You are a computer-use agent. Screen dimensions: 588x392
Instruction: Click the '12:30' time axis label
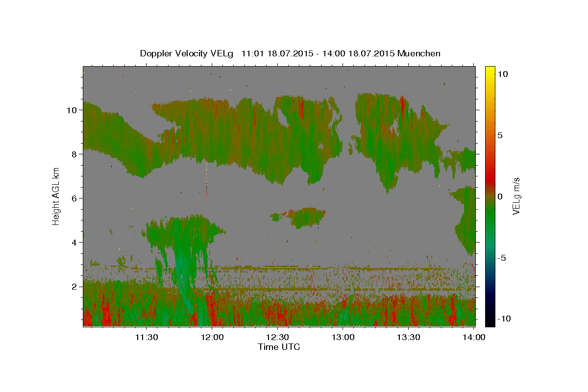tap(277, 337)
